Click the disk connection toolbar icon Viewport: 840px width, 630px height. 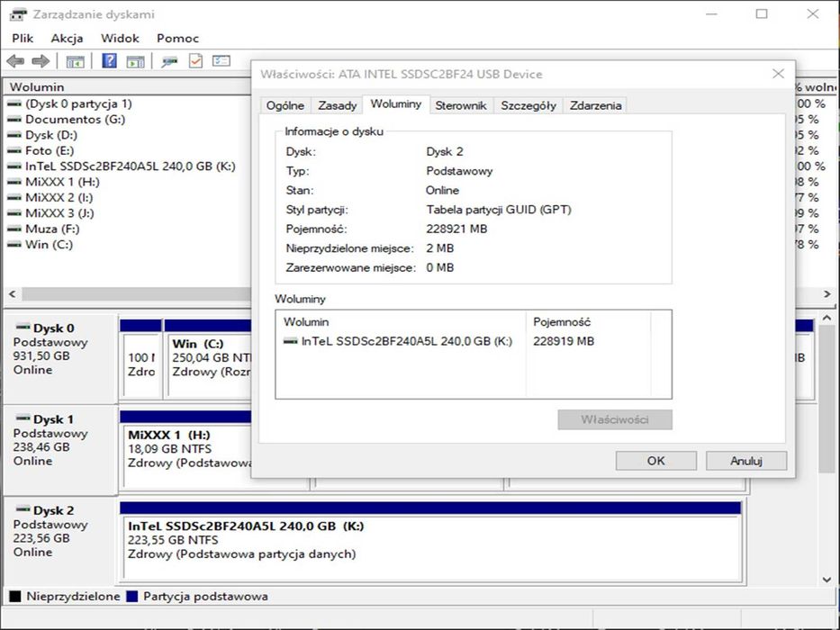[x=169, y=61]
